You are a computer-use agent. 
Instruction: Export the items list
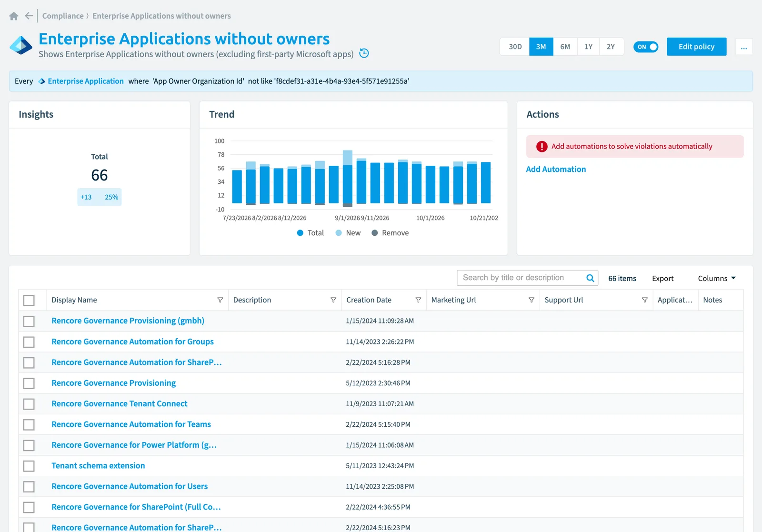[x=662, y=279]
